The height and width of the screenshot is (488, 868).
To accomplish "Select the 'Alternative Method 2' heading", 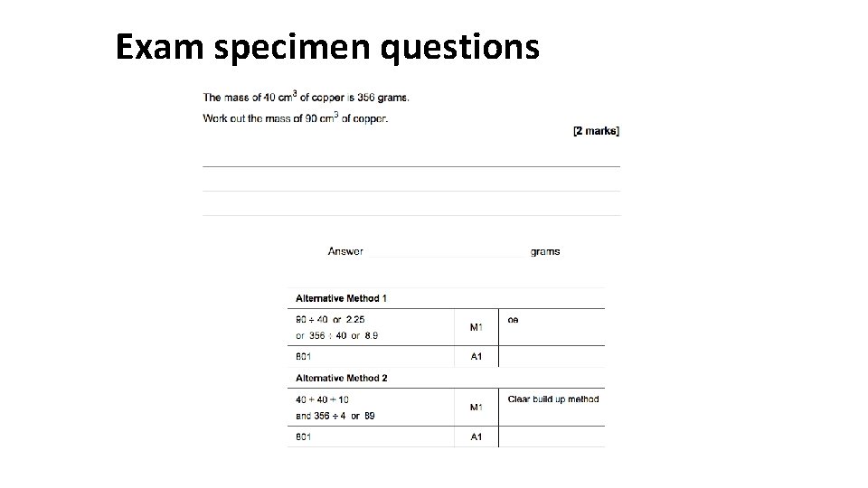I will click(x=342, y=378).
